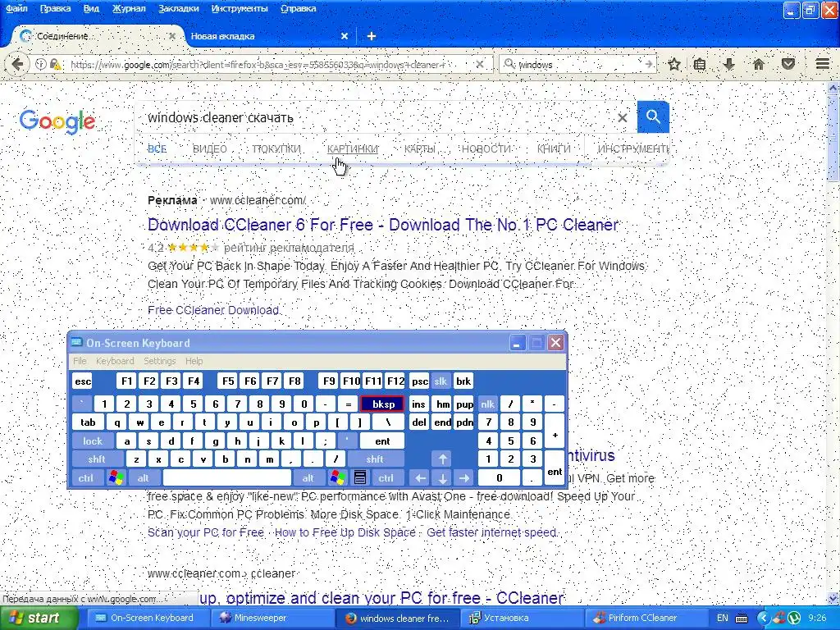Click left Windows key on On-Screen Keyboard
840x630 pixels.
pyautogui.click(x=116, y=478)
